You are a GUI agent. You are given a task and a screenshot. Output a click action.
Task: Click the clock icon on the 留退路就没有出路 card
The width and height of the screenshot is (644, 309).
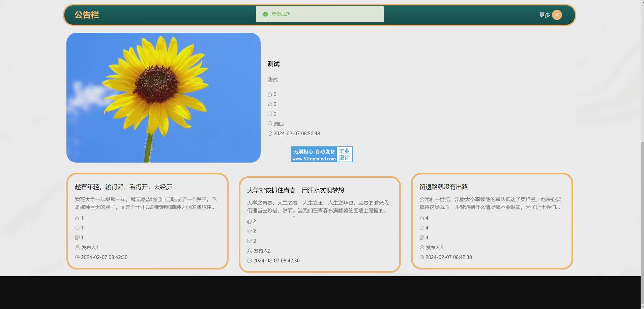[x=422, y=257]
